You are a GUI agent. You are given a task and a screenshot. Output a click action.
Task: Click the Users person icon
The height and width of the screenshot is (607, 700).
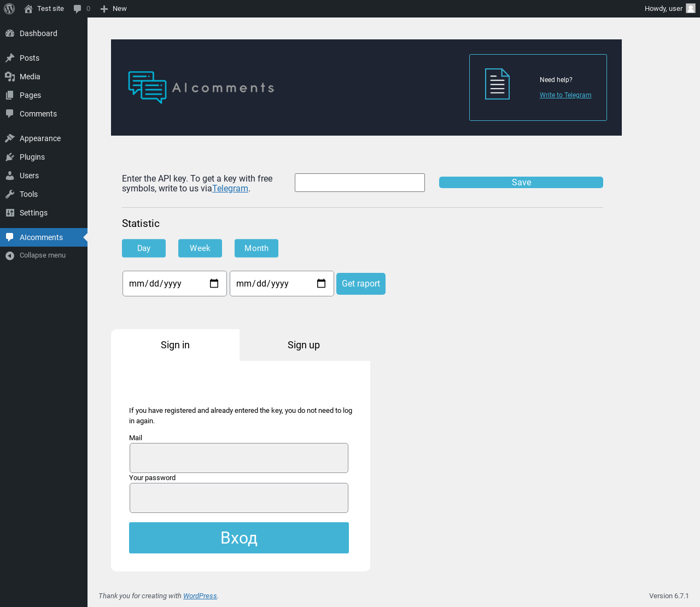(10, 176)
